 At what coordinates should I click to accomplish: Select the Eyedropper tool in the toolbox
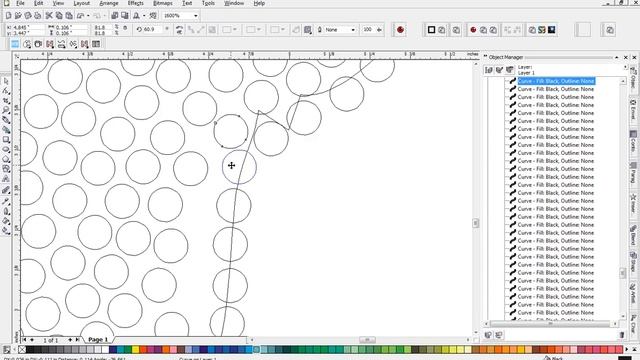coord(6,202)
